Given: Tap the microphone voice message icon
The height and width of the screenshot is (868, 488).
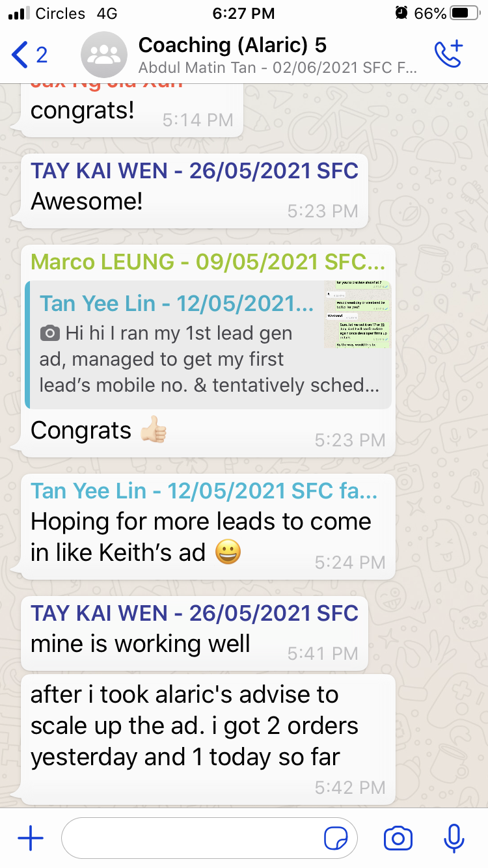Looking at the screenshot, I should pos(454,839).
